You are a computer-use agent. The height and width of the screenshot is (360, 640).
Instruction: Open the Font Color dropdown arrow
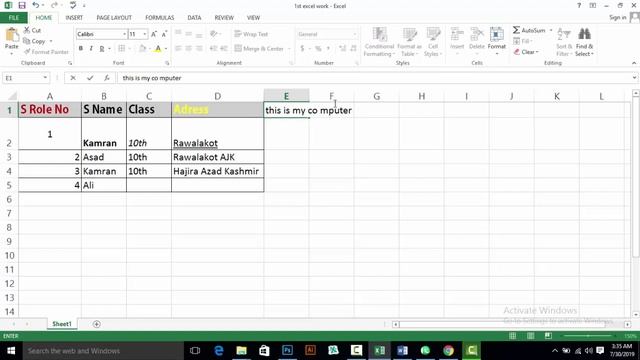pyautogui.click(x=166, y=49)
